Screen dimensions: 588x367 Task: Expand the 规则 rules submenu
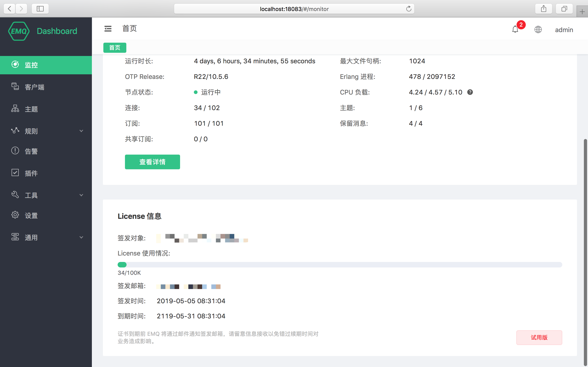coord(81,131)
